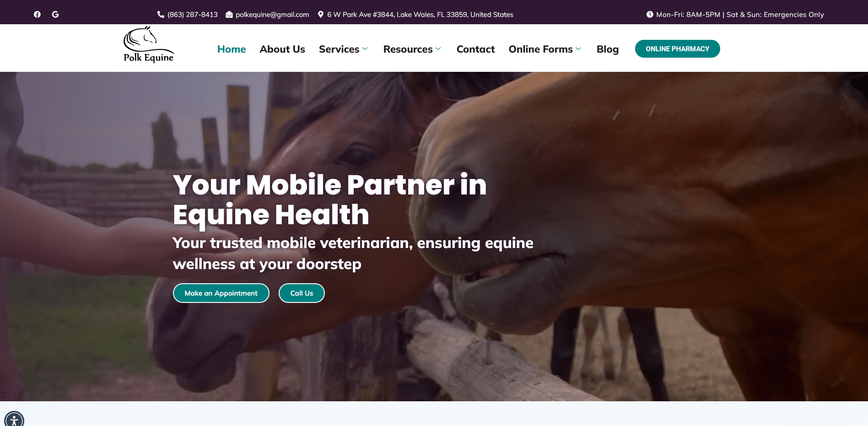Visit the Blog page
868x426 pixels.
click(608, 49)
